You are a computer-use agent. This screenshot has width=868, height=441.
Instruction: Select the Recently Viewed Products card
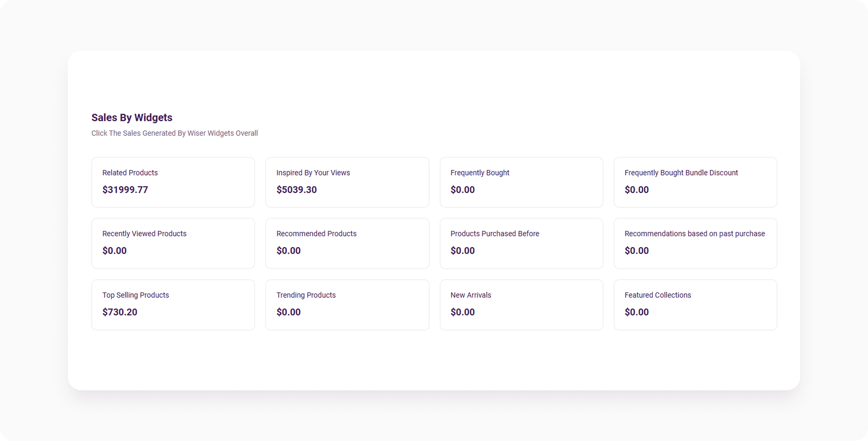[x=173, y=243]
